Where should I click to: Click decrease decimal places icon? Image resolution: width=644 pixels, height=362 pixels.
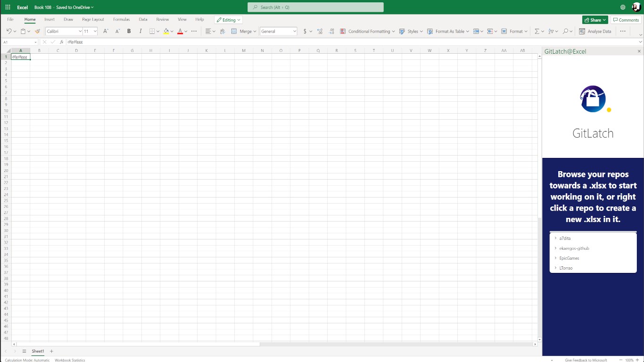tap(331, 31)
